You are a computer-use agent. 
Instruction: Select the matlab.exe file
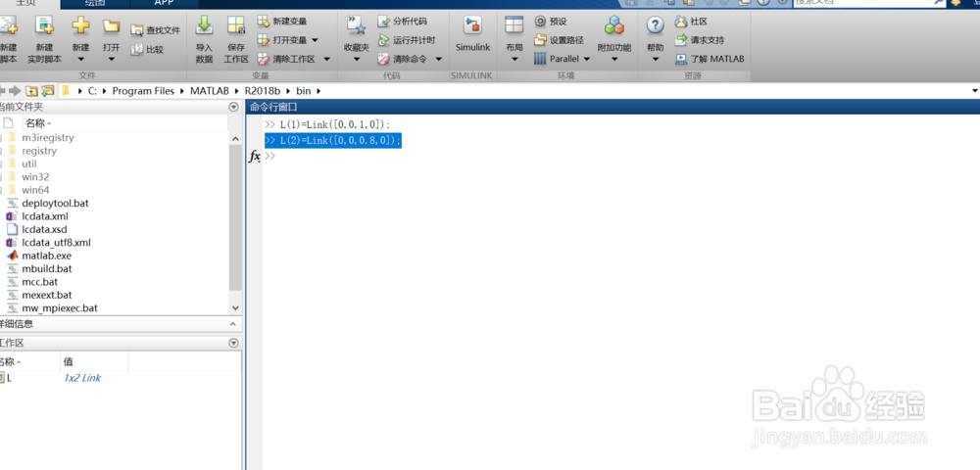pos(46,256)
